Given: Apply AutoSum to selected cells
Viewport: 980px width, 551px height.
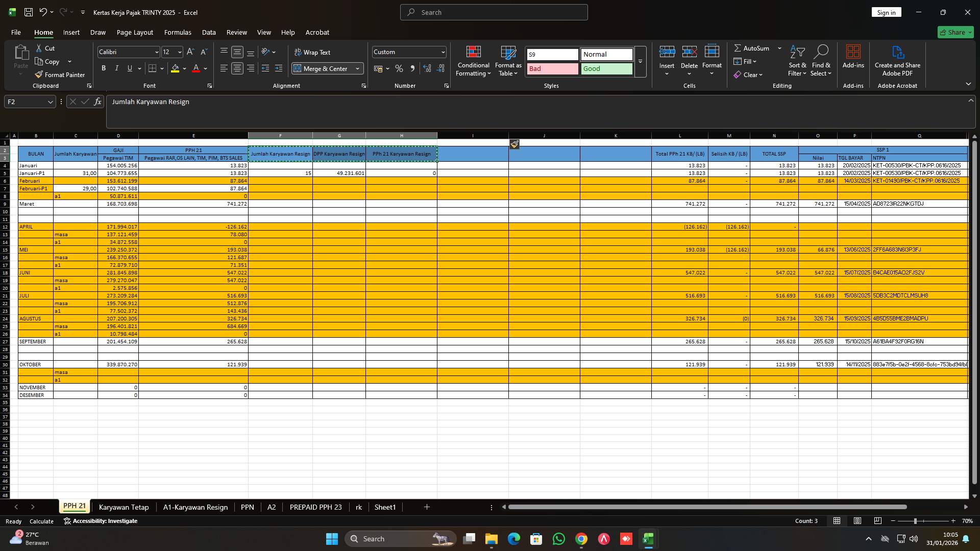Looking at the screenshot, I should tap(753, 47).
